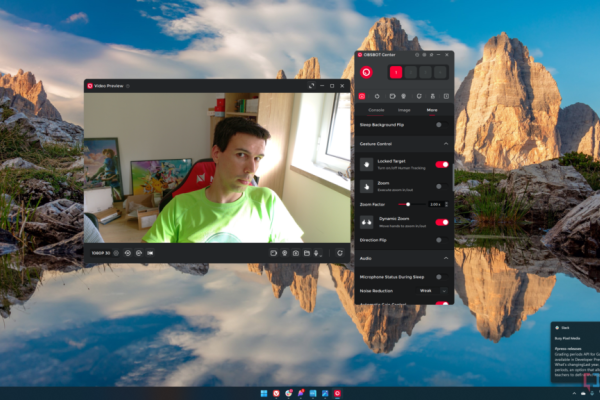
Task: Click the Slack notification popup
Action: point(575,352)
